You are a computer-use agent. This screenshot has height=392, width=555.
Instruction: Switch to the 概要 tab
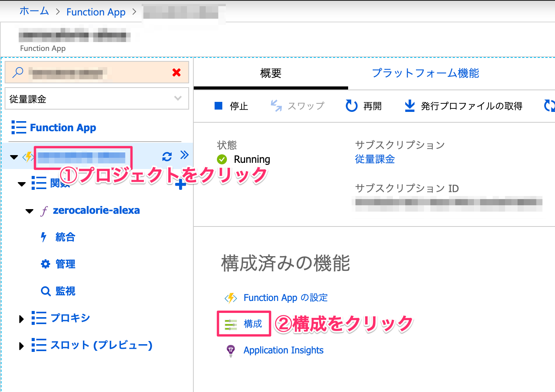[x=271, y=73]
